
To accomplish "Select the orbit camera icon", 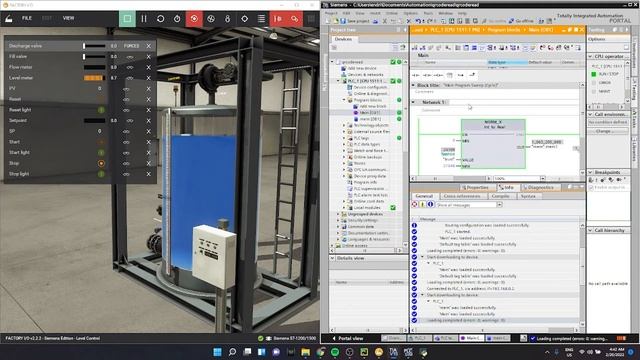I will click(211, 19).
